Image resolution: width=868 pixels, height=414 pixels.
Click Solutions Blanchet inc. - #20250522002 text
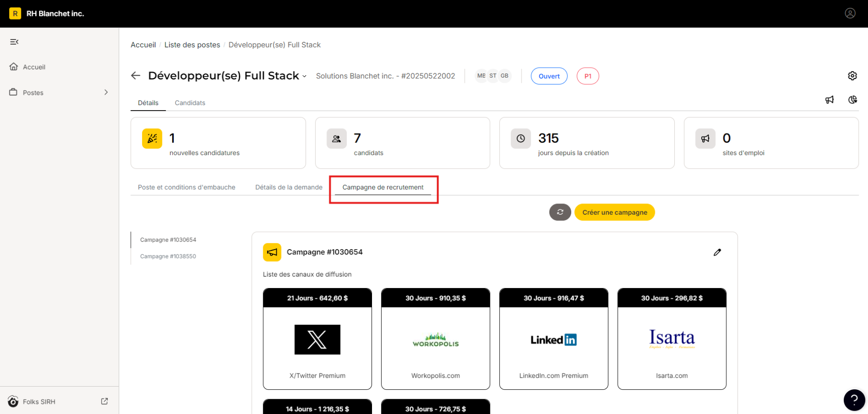click(385, 76)
